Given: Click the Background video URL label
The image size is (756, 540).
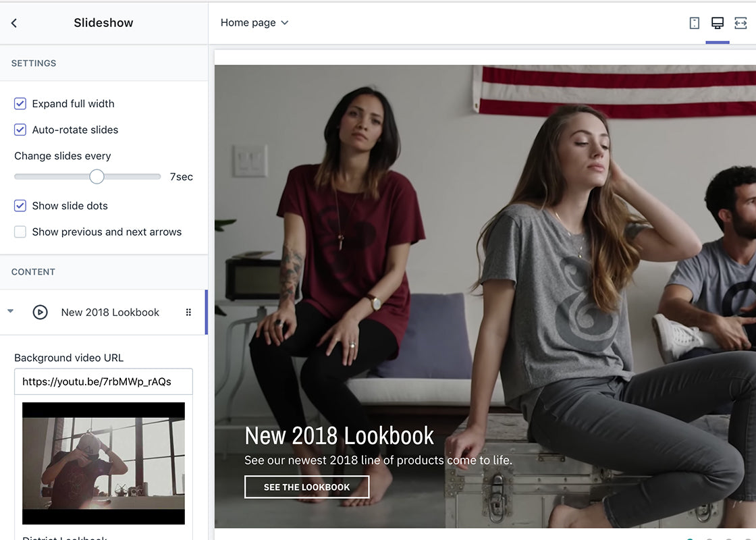Looking at the screenshot, I should click(69, 358).
